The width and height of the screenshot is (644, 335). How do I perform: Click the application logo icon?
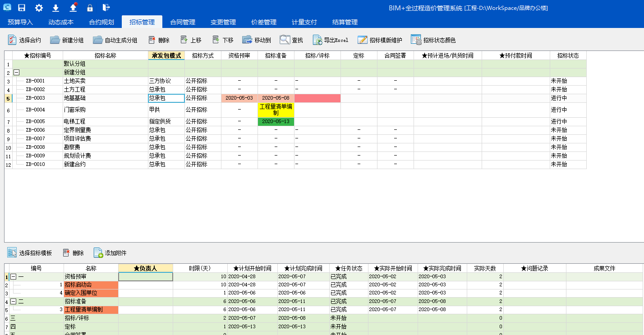pyautogui.click(x=7, y=7)
